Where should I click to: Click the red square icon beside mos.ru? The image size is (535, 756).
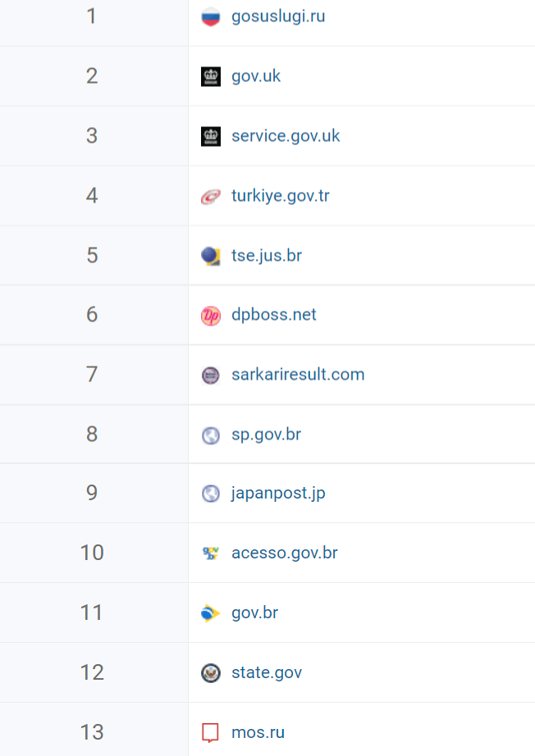click(x=210, y=733)
